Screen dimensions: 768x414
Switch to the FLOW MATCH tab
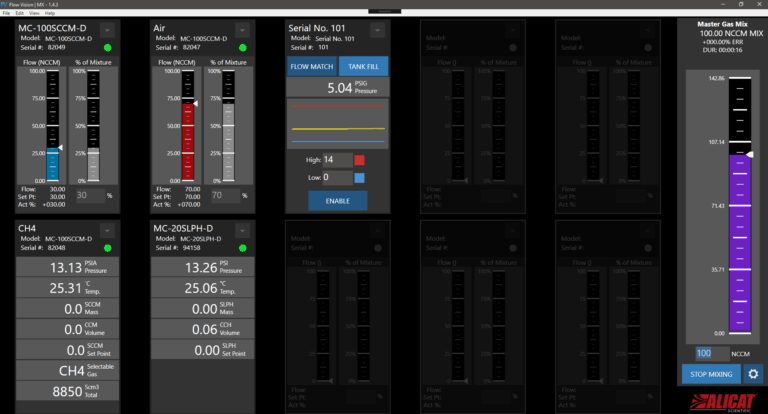coord(312,66)
